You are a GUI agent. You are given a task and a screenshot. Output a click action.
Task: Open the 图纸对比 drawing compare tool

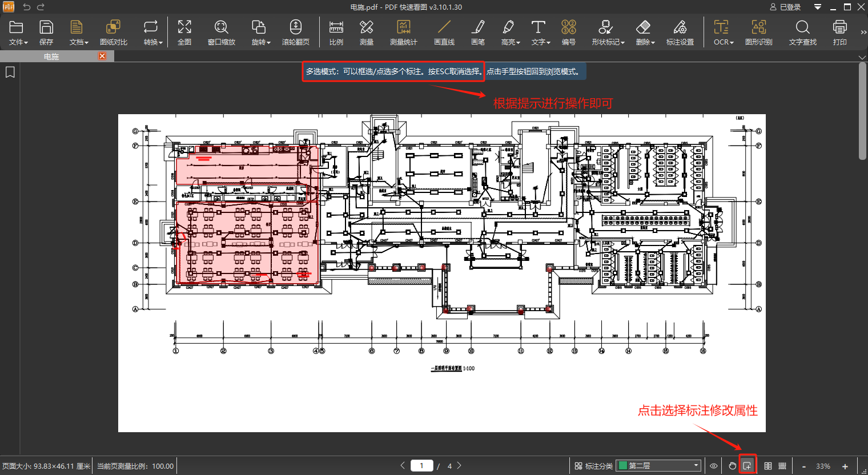point(114,33)
